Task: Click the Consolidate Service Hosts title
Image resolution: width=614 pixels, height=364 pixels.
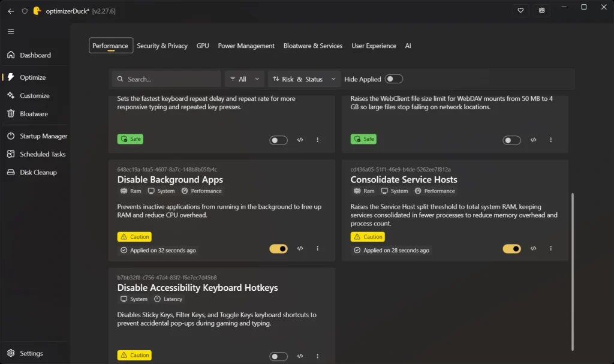Action: (404, 180)
